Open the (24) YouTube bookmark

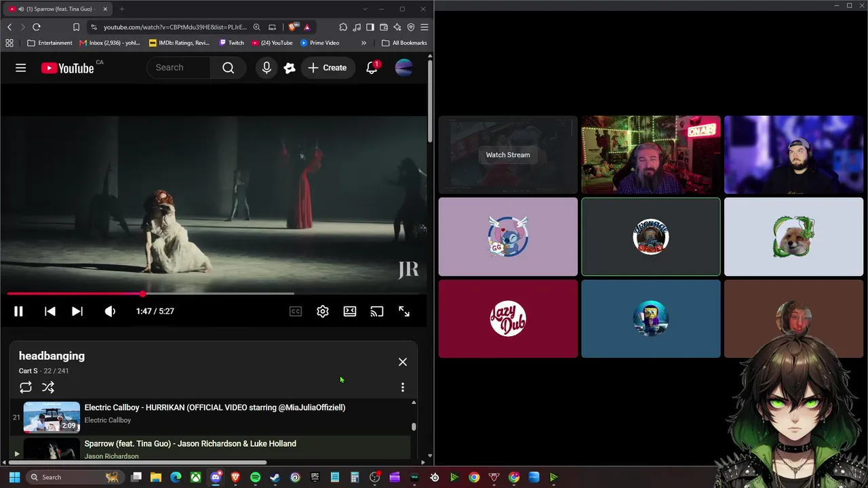point(272,43)
